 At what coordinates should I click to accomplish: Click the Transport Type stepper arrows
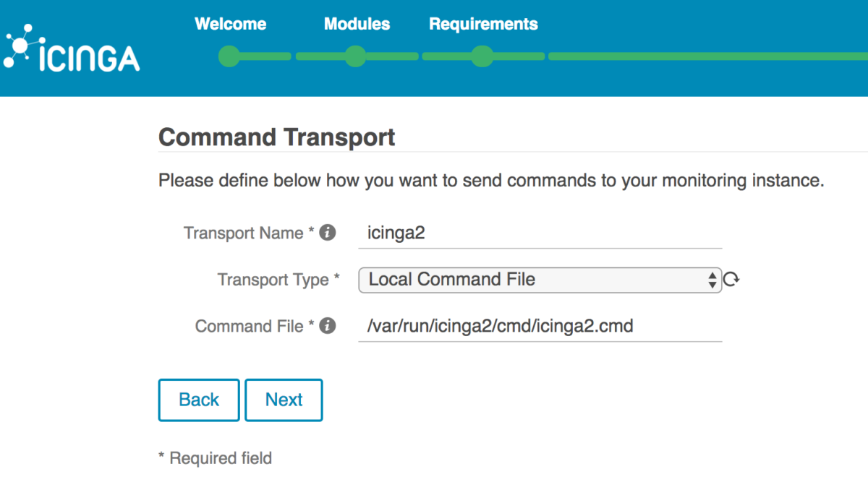click(712, 280)
